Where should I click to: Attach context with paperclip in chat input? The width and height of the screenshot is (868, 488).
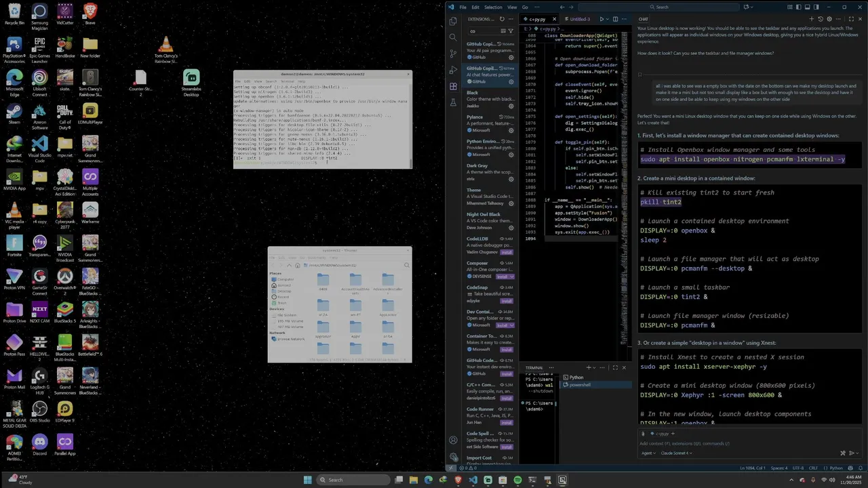tap(644, 433)
